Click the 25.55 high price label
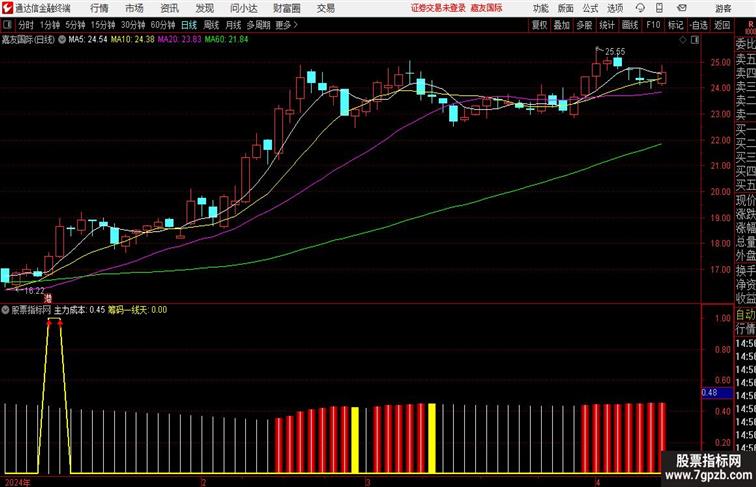The height and width of the screenshot is (487, 756). point(615,51)
